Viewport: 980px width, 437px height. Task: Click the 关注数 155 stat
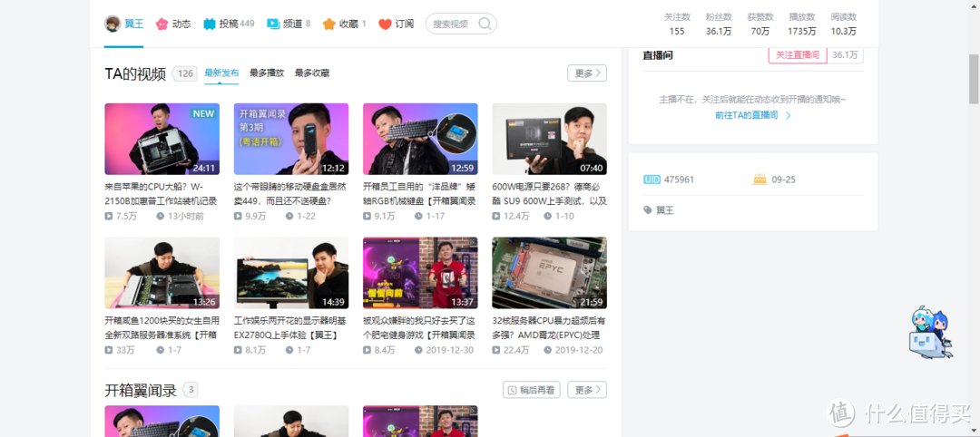(x=677, y=24)
